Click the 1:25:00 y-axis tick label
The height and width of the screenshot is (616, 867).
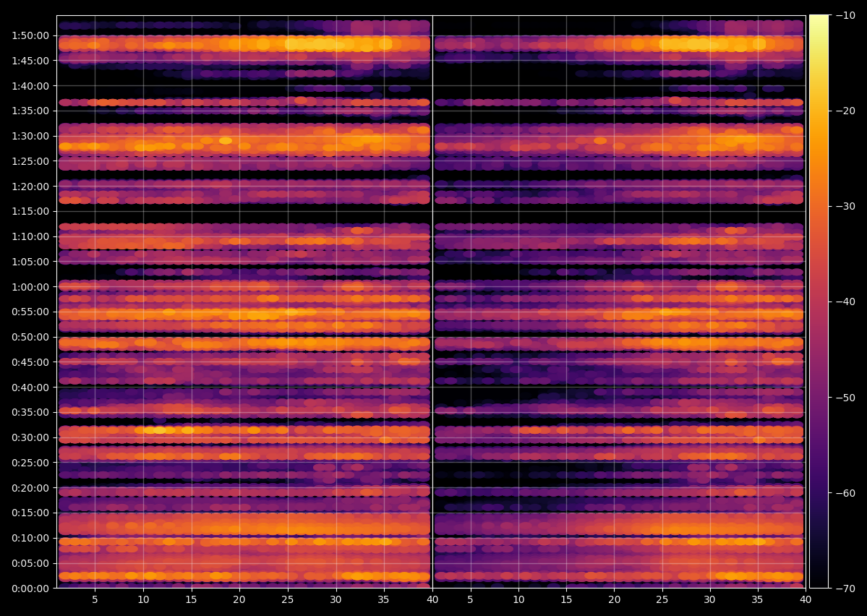30,161
